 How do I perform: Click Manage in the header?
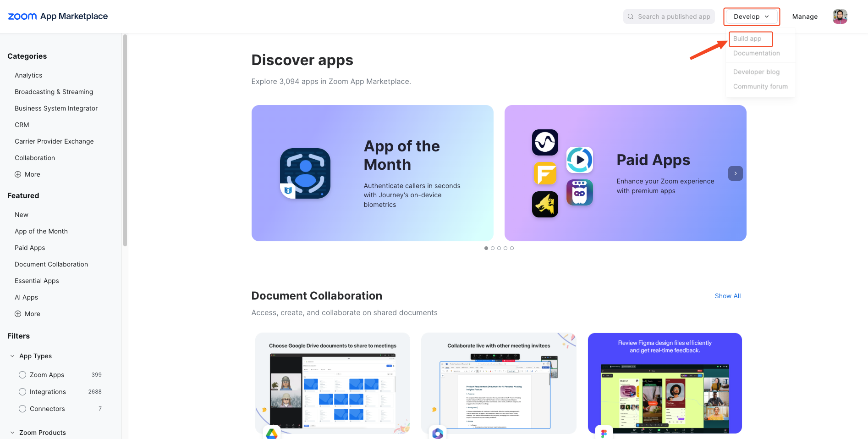[805, 17]
